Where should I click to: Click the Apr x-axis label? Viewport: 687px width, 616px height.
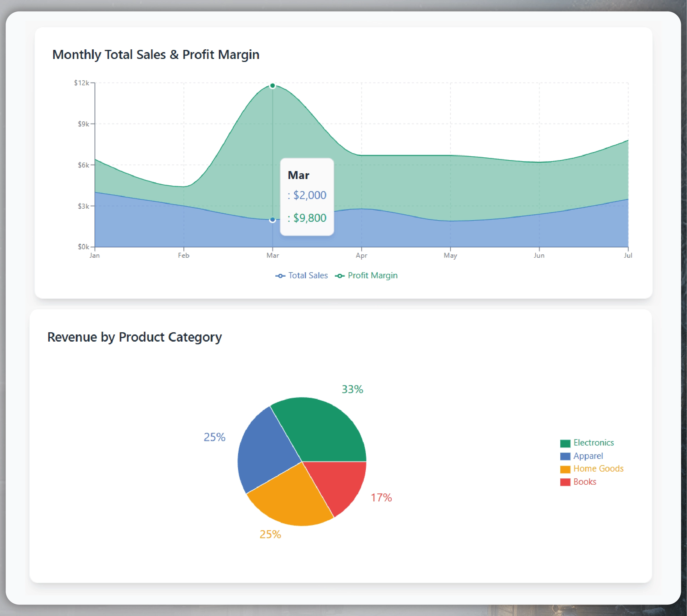pyautogui.click(x=362, y=256)
